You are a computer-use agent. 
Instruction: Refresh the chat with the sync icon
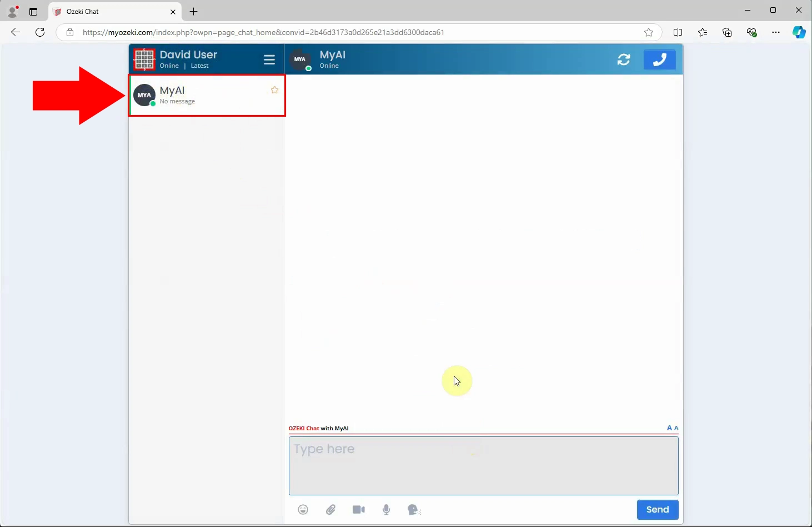point(624,59)
